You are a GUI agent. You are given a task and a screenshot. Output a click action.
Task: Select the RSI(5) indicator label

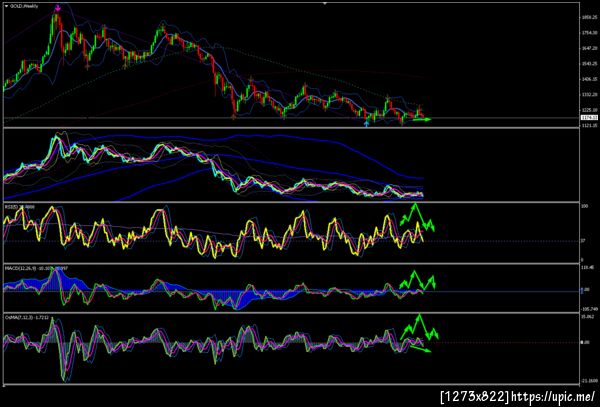(20, 207)
